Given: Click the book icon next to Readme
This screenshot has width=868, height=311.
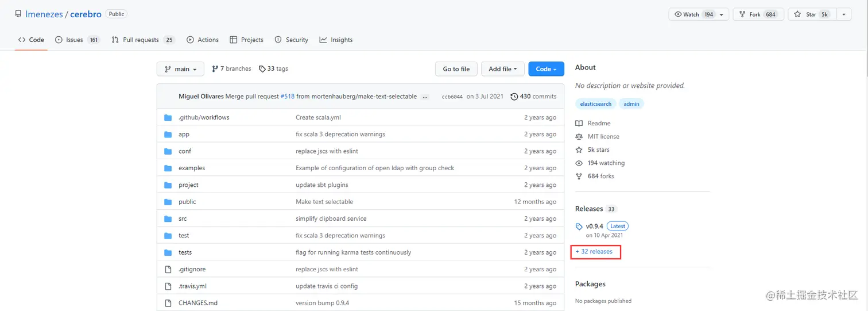Looking at the screenshot, I should pos(579,123).
